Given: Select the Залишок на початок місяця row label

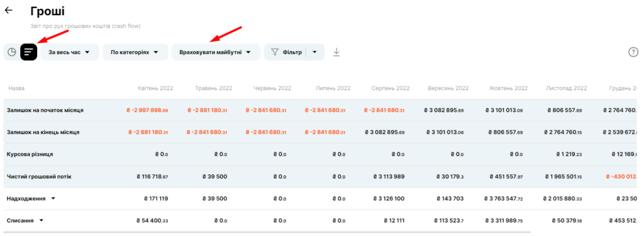Looking at the screenshot, I should pyautogui.click(x=45, y=110).
